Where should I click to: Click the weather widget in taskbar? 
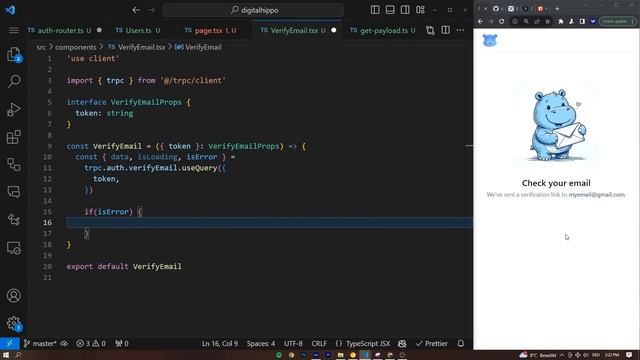pos(538,355)
